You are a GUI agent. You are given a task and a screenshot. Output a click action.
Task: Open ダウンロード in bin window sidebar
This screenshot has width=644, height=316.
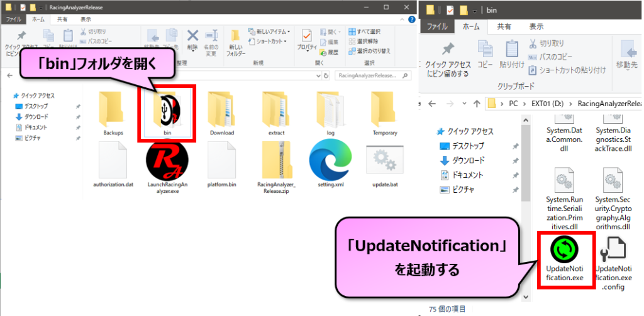click(470, 160)
